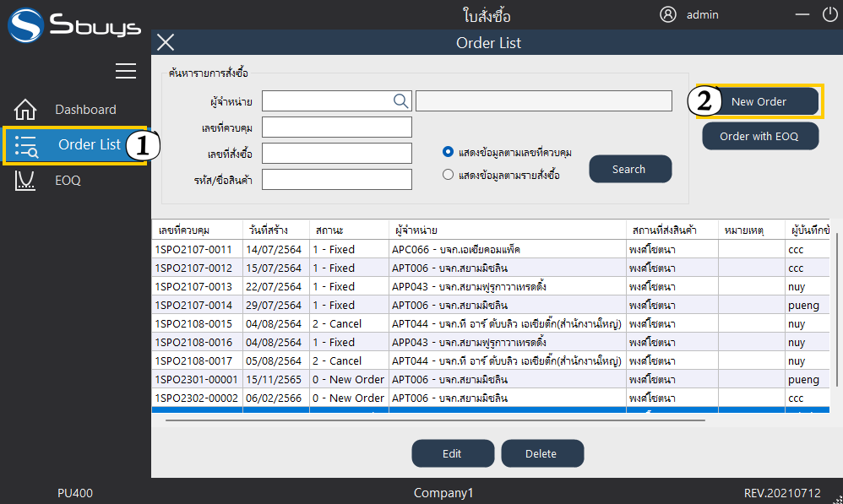
Task: Click the Dashboard home icon
Action: click(26, 110)
